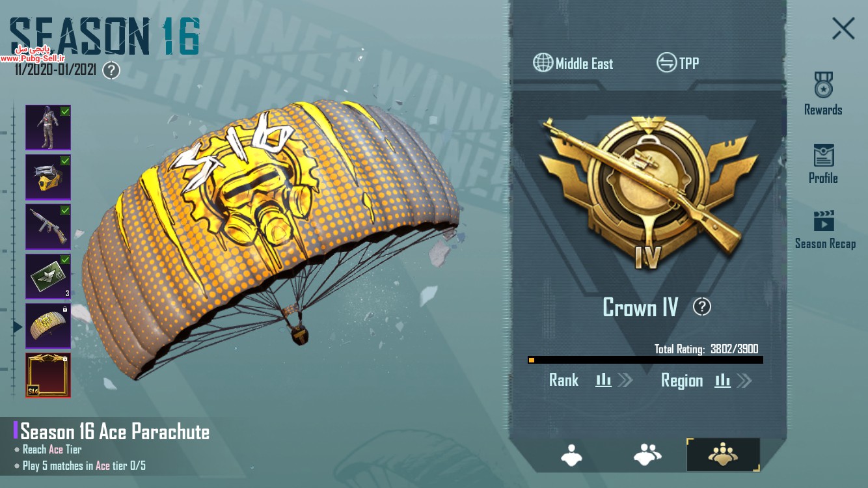Select the solo mode tab
Image resolution: width=868 pixels, height=488 pixels.
click(x=572, y=454)
